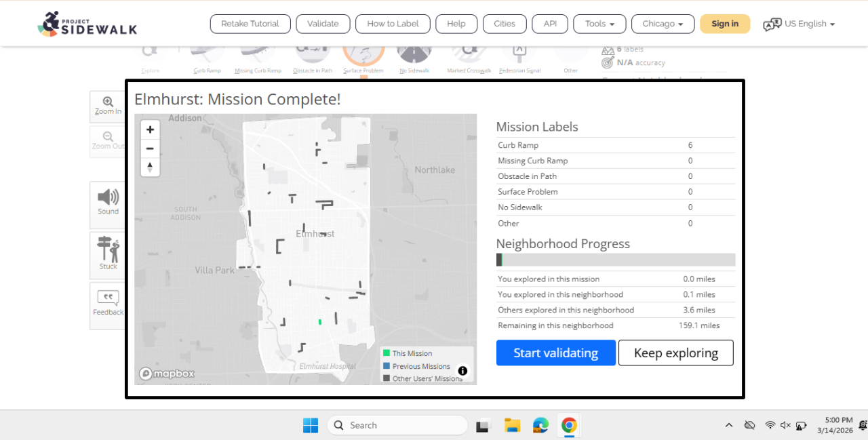Open Google Chrome from the taskbar
Screen dimensions: 868x440
tap(569, 425)
